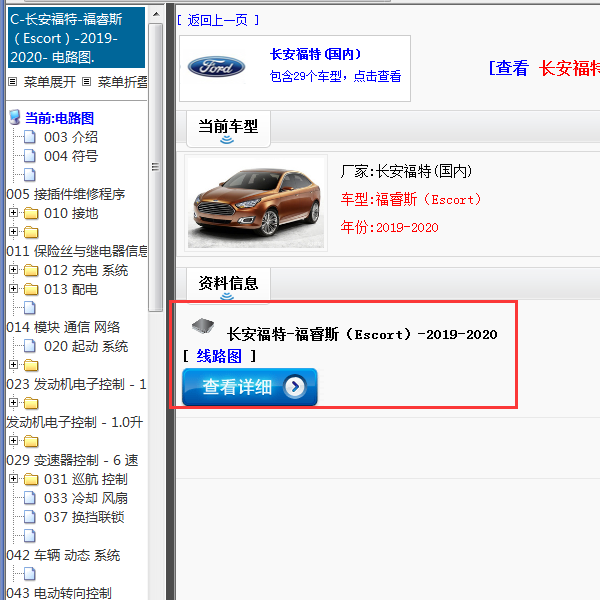The width and height of the screenshot is (600, 600).
Task: Open the 线路图 link
Action: coord(219,356)
